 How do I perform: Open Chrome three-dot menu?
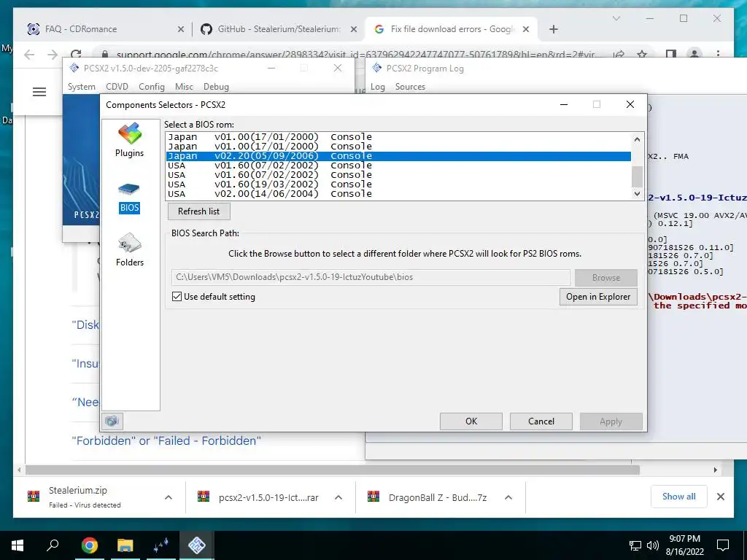[x=718, y=54]
